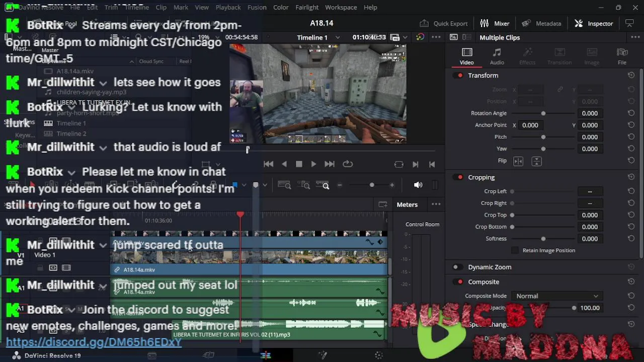The height and width of the screenshot is (362, 644).
Task: Open the Meters options three-dot menu
Action: point(436,204)
